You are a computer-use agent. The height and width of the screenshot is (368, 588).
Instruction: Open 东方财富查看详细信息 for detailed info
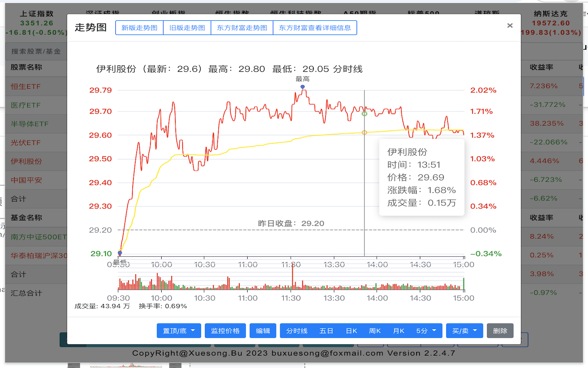(x=315, y=28)
